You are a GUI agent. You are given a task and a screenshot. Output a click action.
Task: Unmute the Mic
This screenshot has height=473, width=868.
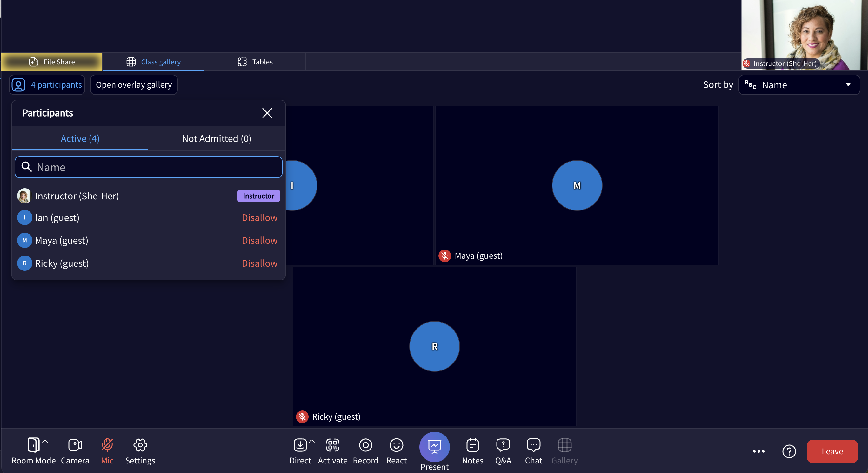point(107,445)
